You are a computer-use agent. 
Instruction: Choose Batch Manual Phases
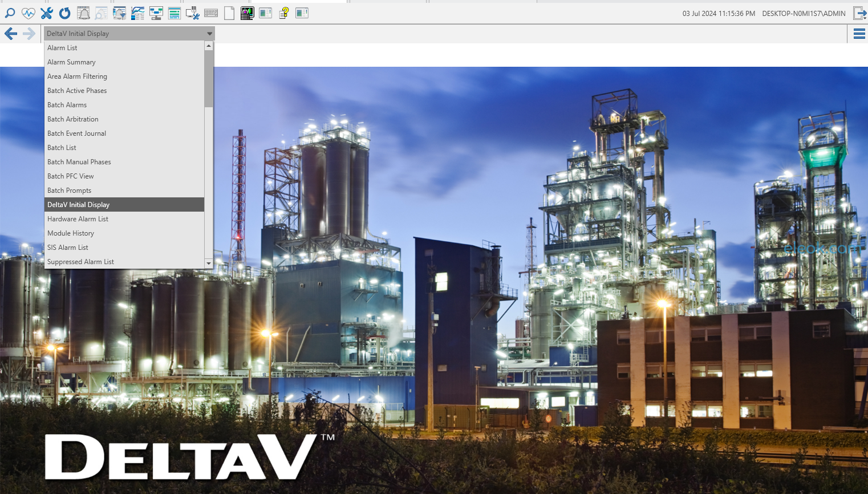click(124, 162)
